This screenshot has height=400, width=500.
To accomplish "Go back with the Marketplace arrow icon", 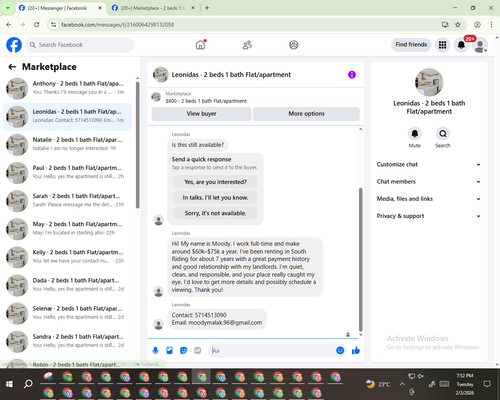I will click(12, 67).
